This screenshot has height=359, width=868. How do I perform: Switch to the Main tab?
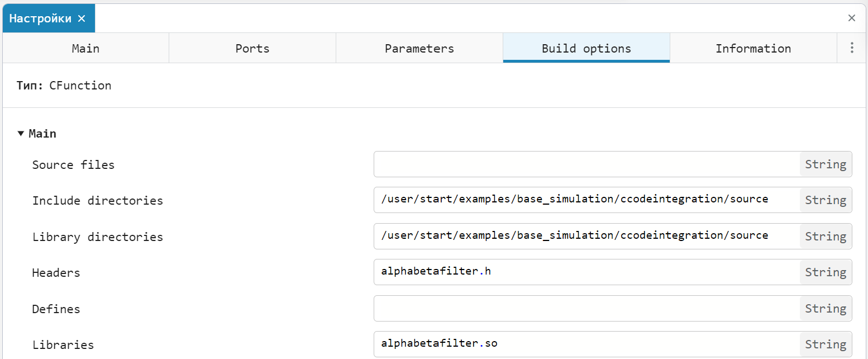click(85, 49)
